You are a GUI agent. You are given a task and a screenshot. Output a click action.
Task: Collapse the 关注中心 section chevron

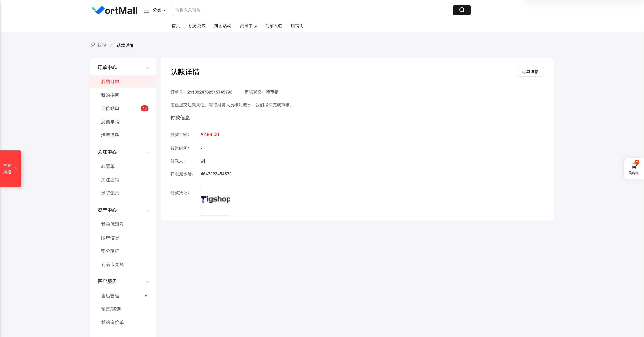(x=147, y=152)
